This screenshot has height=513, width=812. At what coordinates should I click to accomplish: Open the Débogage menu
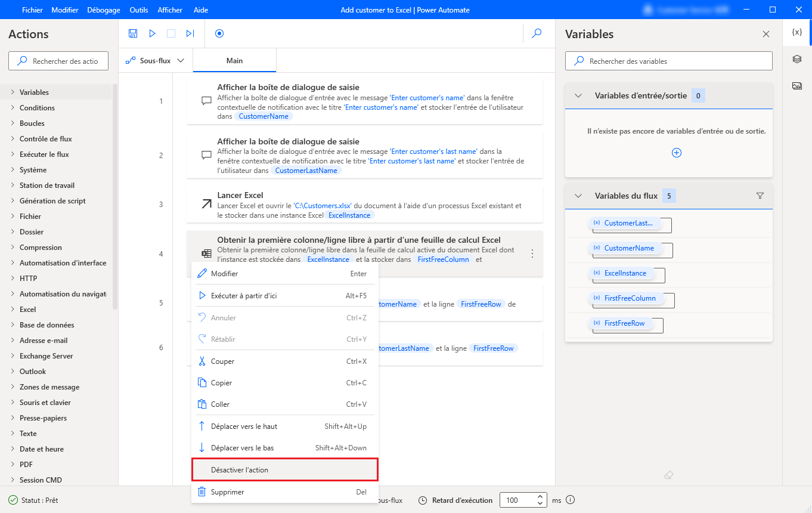pos(103,10)
